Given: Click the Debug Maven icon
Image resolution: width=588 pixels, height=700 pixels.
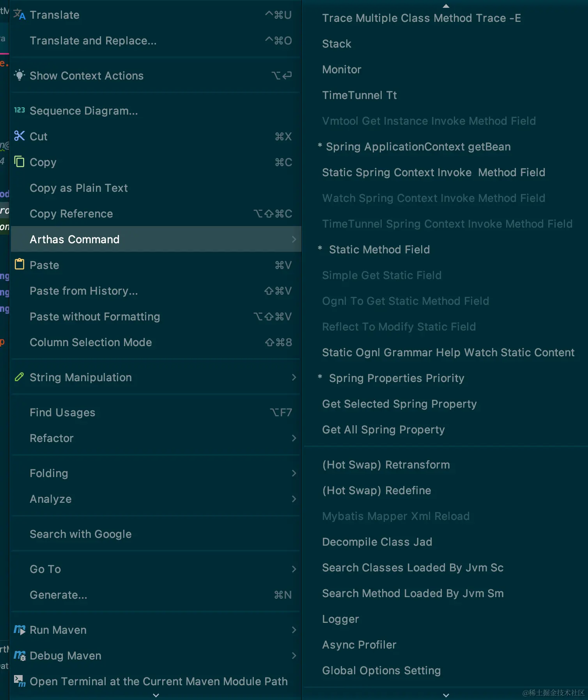Looking at the screenshot, I should [19, 655].
